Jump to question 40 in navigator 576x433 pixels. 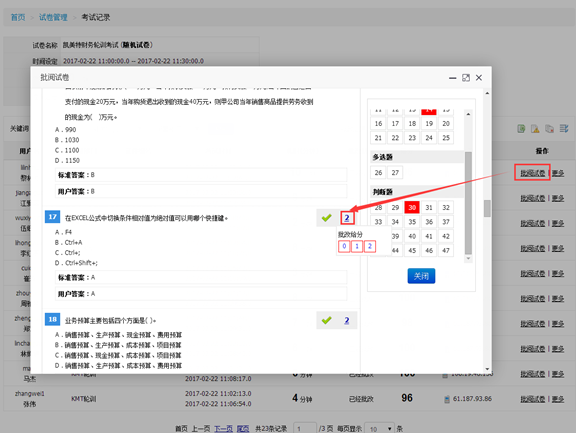tap(412, 236)
